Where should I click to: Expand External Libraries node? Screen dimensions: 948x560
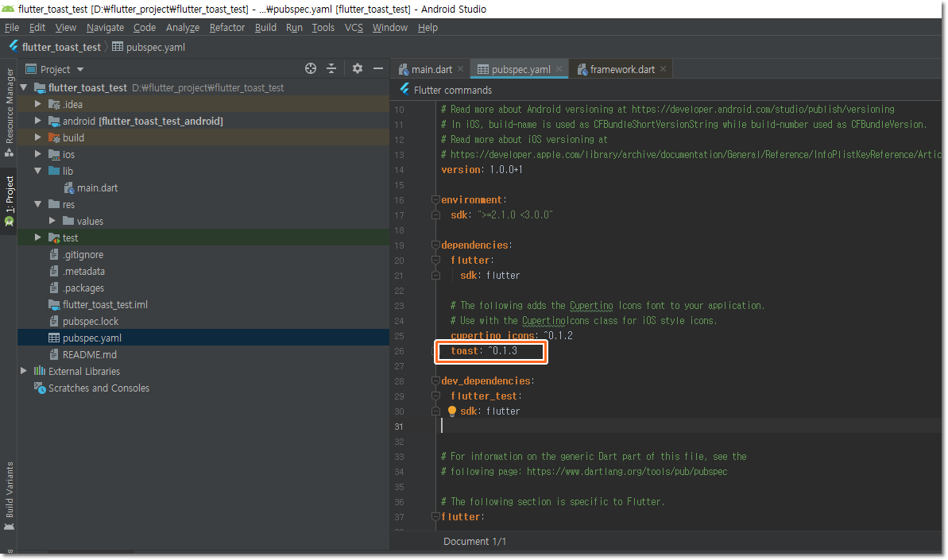pyautogui.click(x=24, y=371)
